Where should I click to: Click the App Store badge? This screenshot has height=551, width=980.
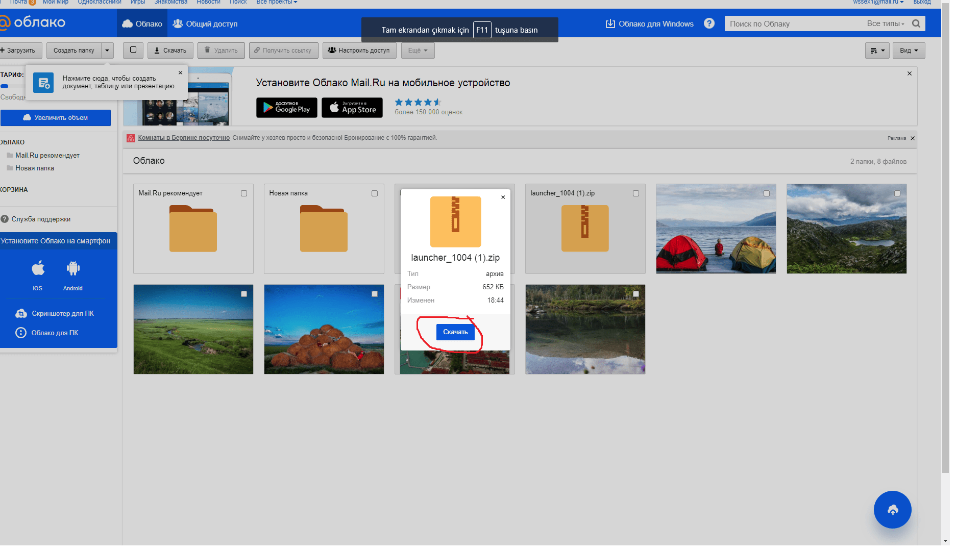[352, 108]
